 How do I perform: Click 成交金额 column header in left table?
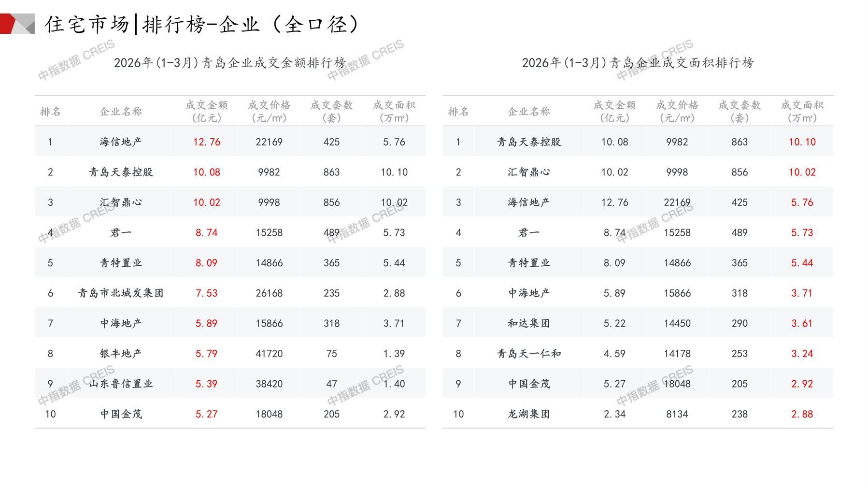point(206,112)
